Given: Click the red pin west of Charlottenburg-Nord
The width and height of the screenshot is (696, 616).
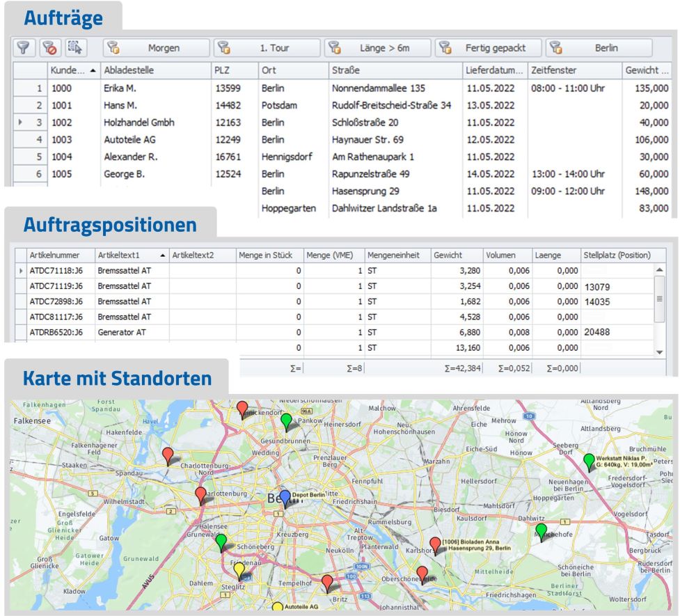Looking at the screenshot, I should [168, 456].
